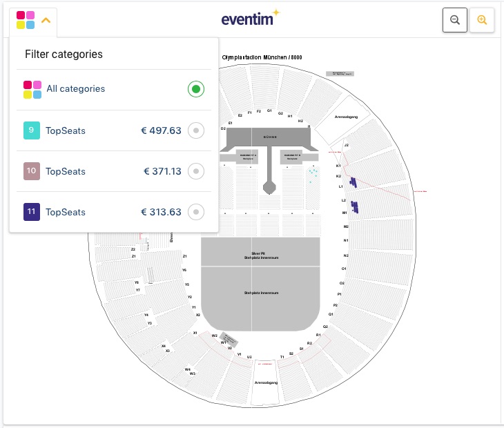
Task: Select the € 371.13 TopSeats radio button
Action: point(196,171)
